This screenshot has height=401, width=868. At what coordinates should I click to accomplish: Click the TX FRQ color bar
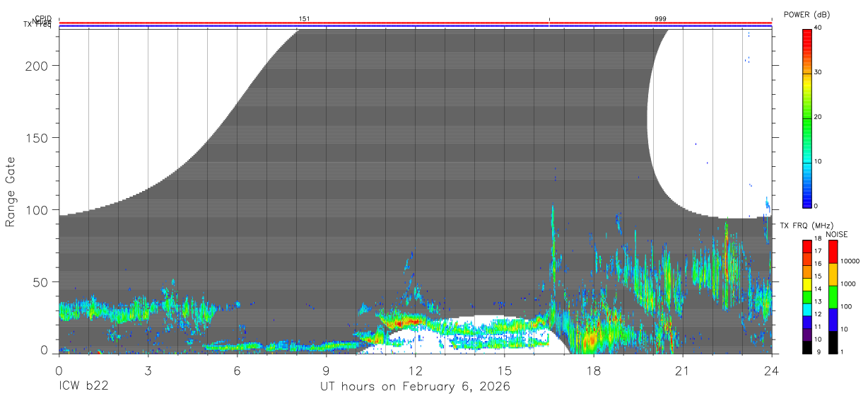point(807,297)
